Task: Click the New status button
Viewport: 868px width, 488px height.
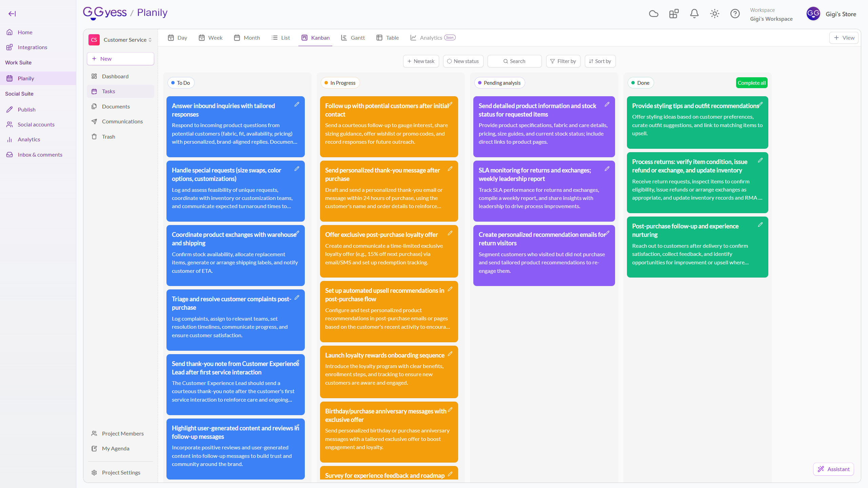Action: (x=463, y=61)
